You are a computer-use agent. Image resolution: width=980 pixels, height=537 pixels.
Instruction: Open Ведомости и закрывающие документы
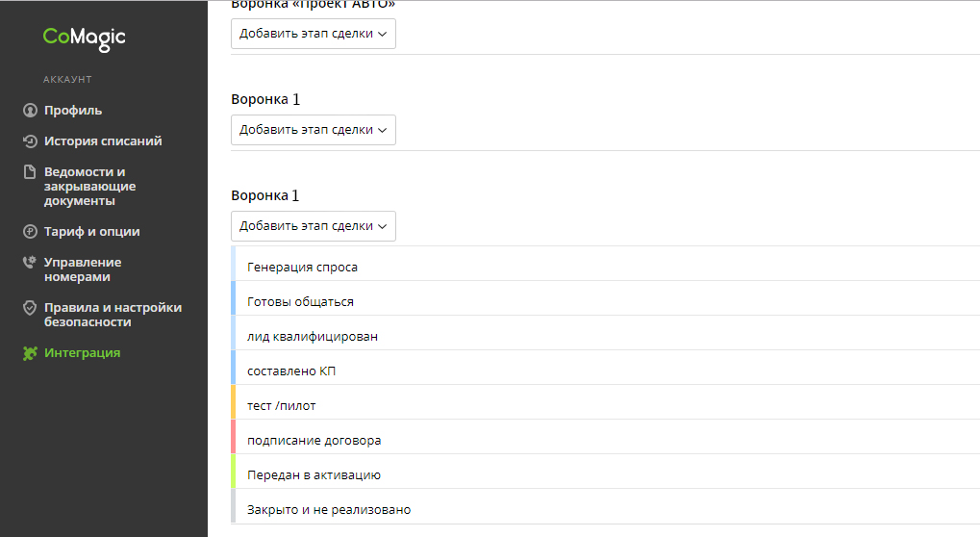pyautogui.click(x=90, y=187)
